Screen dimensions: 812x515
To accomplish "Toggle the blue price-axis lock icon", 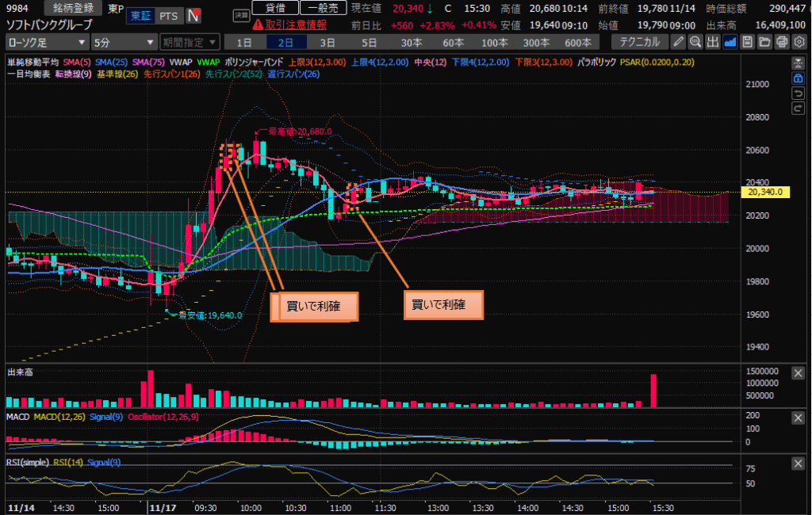I will coord(798,78).
